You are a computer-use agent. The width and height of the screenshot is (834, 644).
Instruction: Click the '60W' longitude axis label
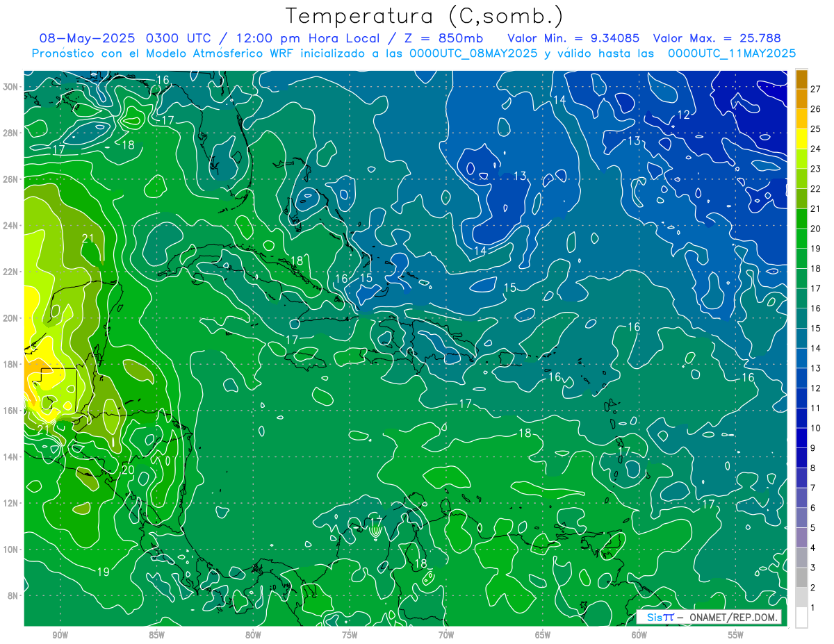coord(639,635)
